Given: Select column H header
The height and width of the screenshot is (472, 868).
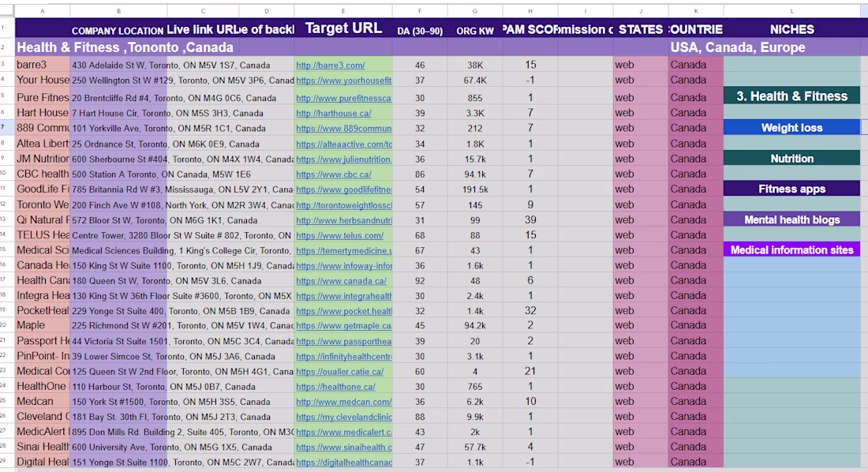Looking at the screenshot, I should coord(529,11).
